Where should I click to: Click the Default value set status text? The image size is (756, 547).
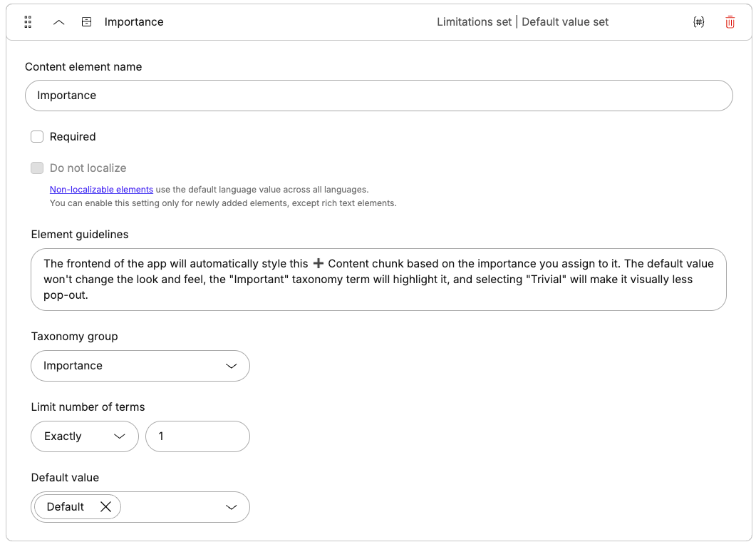[565, 22]
